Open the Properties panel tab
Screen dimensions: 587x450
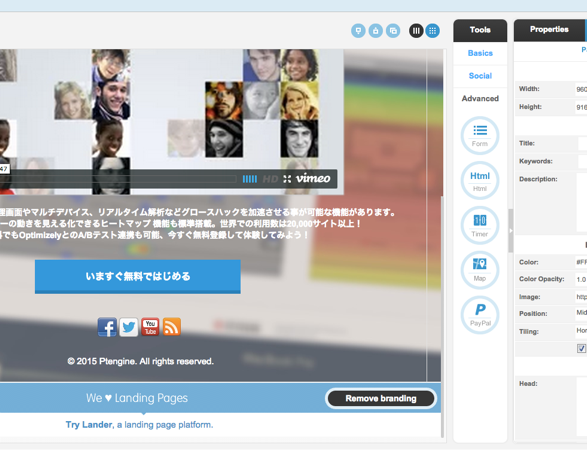[x=549, y=30]
